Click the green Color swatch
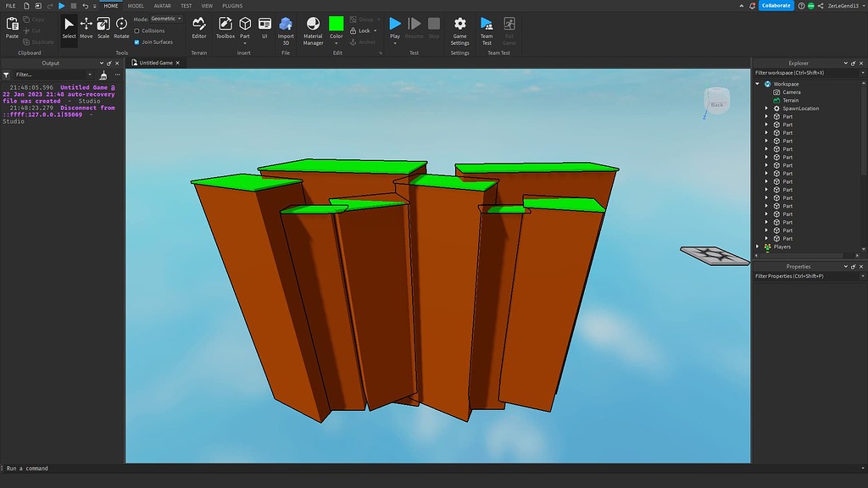Screen dimensions: 868x488 point(336,24)
